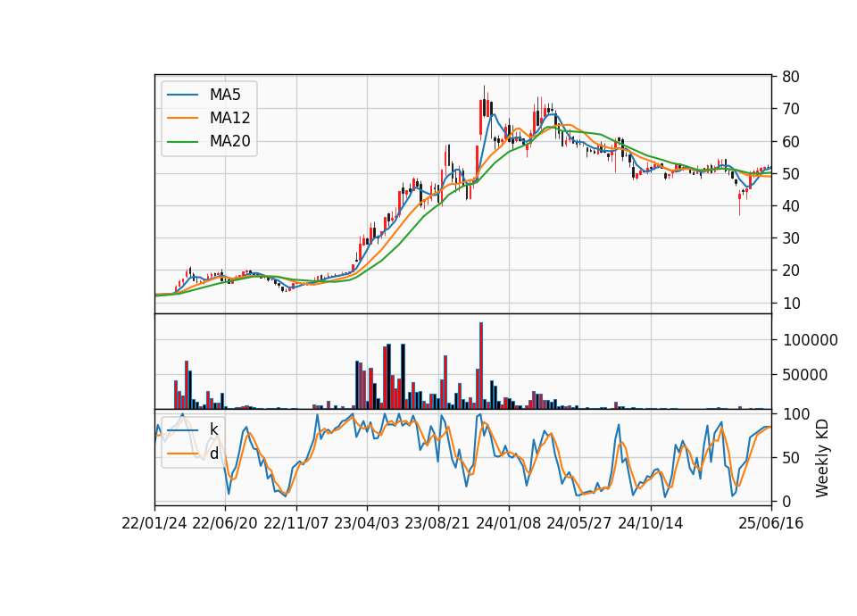This screenshot has height=616, width=857.
Task: Click the green MA20 legend line sample
Action: pyautogui.click(x=182, y=142)
